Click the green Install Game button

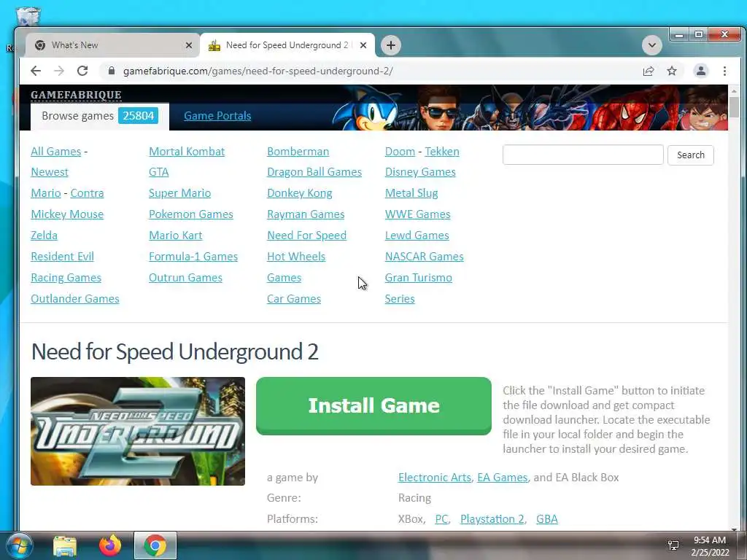click(373, 405)
